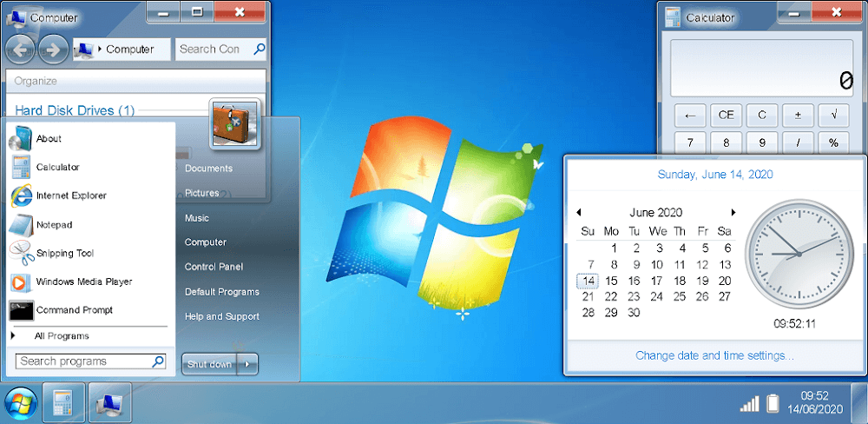This screenshot has height=424, width=868.
Task: Go to previous month in calendar
Action: [x=578, y=212]
